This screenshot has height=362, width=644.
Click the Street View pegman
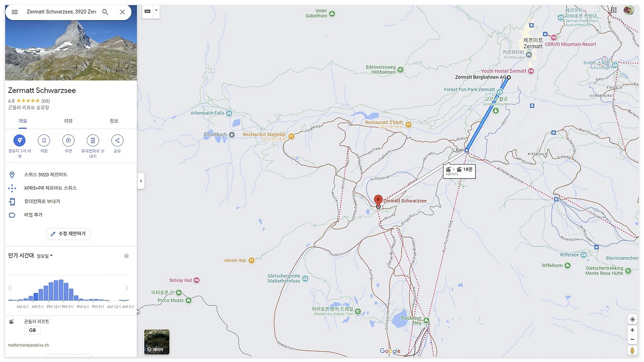coord(632,350)
